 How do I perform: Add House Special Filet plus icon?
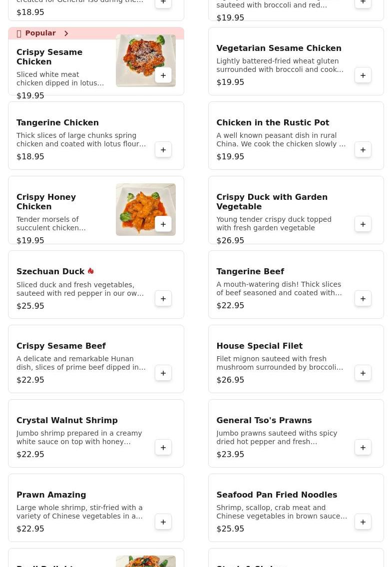pyautogui.click(x=363, y=373)
